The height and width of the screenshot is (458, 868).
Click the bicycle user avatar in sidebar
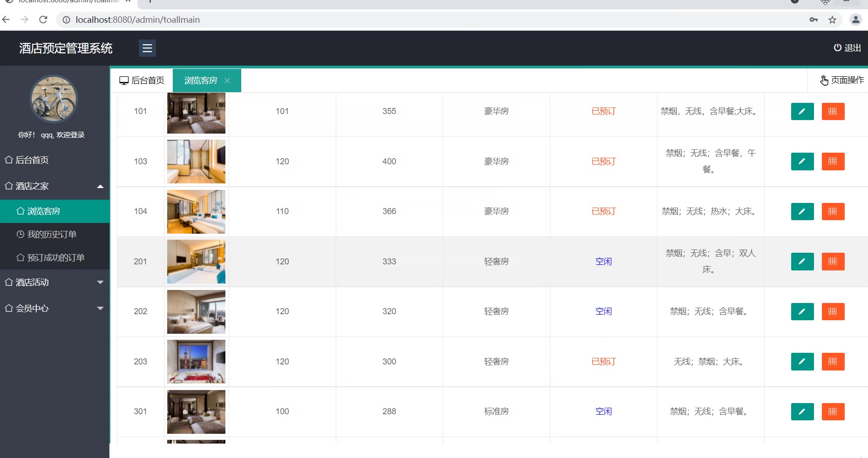click(54, 99)
